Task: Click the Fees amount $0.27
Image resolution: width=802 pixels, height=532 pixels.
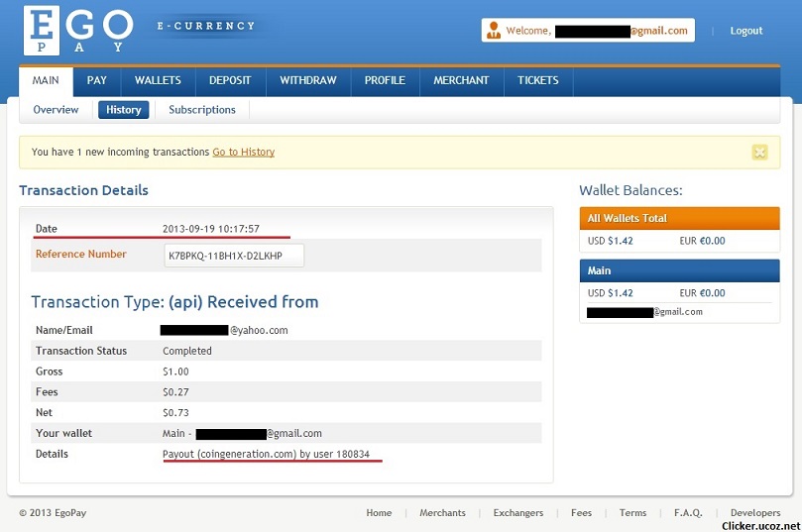Action: [x=175, y=392]
